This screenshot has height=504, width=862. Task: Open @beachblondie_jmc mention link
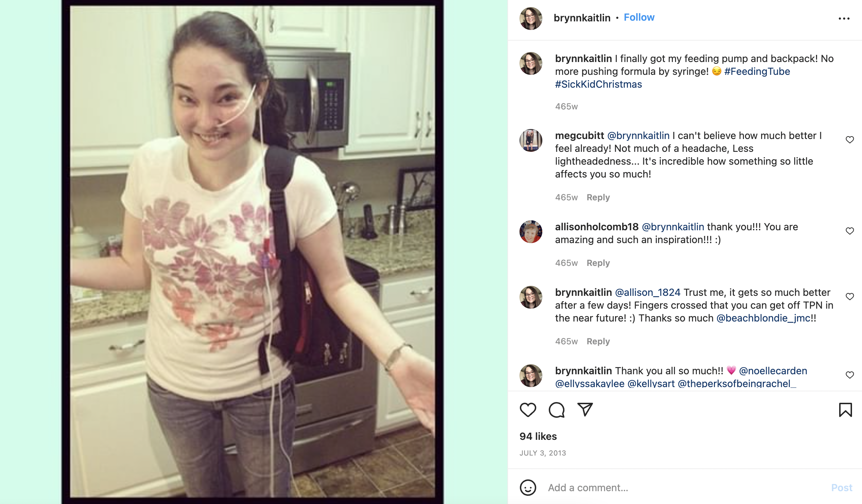763,318
